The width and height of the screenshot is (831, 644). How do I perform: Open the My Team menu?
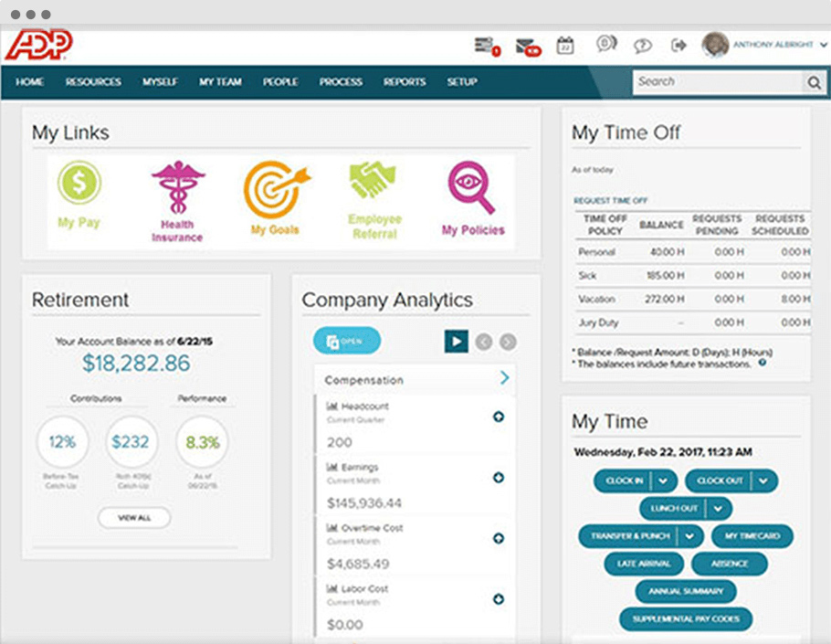[x=220, y=82]
